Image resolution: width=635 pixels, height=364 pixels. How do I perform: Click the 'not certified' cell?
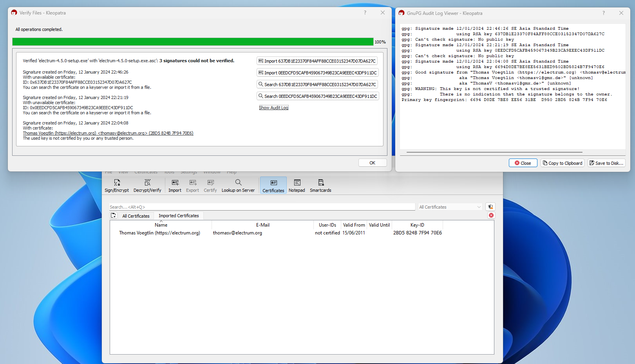(327, 233)
